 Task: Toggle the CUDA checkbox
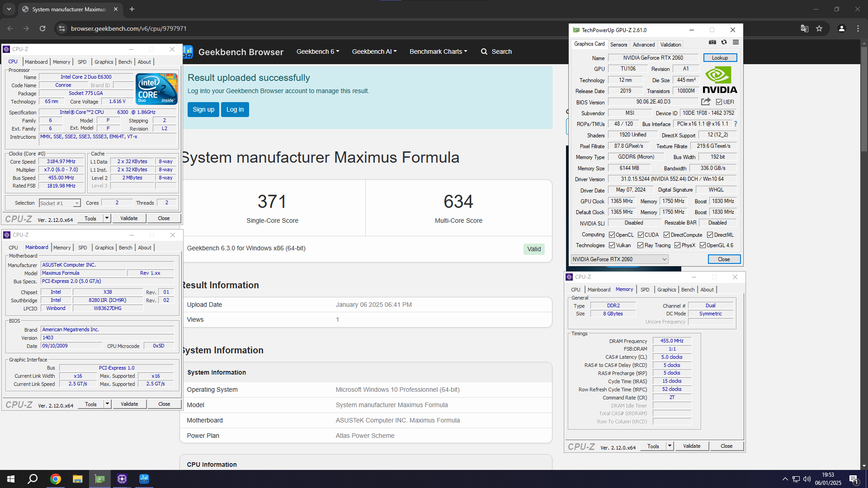[641, 235]
